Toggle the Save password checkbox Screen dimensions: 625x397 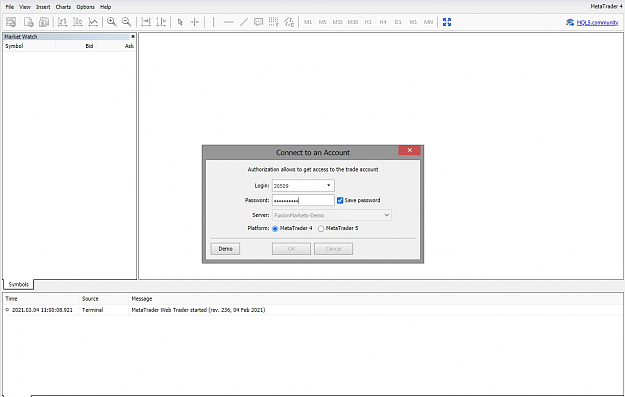[x=340, y=200]
